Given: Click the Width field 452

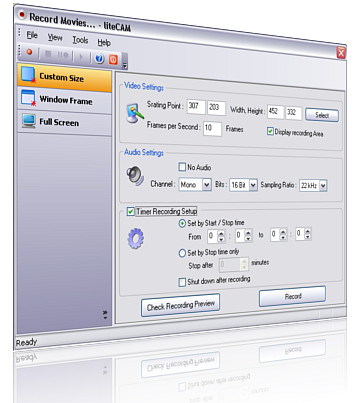Looking at the screenshot, I should [x=275, y=112].
